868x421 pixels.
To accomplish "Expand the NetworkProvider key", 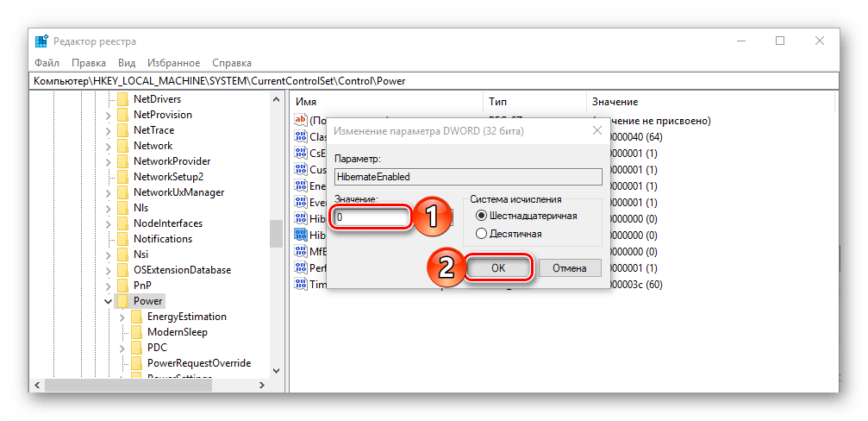I will [108, 161].
